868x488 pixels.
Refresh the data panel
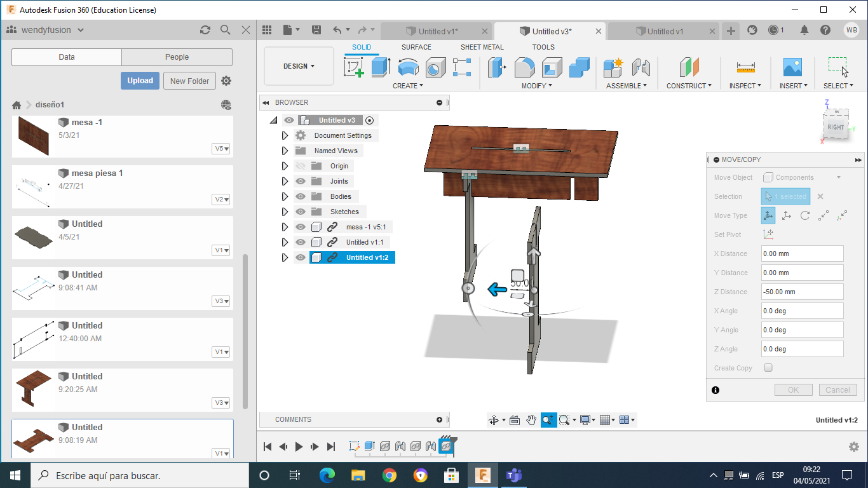point(205,30)
